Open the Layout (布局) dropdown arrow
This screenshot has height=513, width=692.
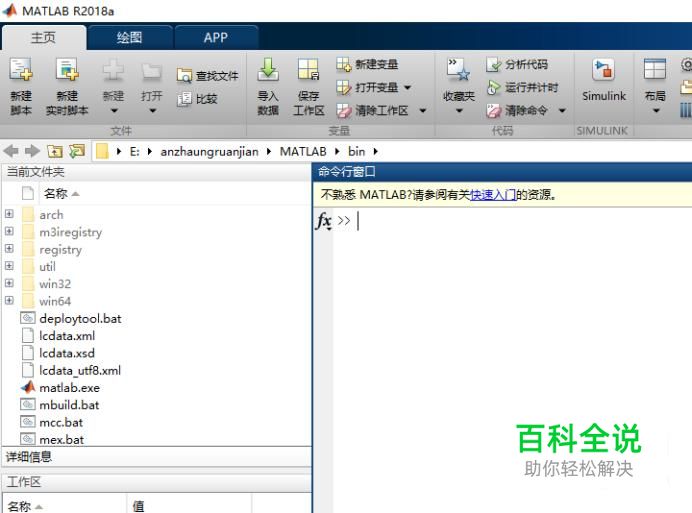[x=656, y=110]
